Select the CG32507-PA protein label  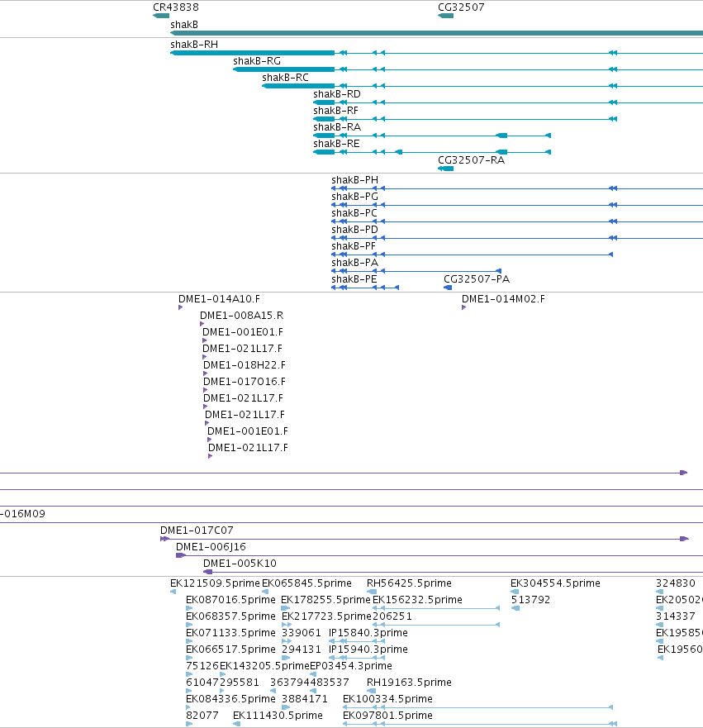click(x=477, y=279)
